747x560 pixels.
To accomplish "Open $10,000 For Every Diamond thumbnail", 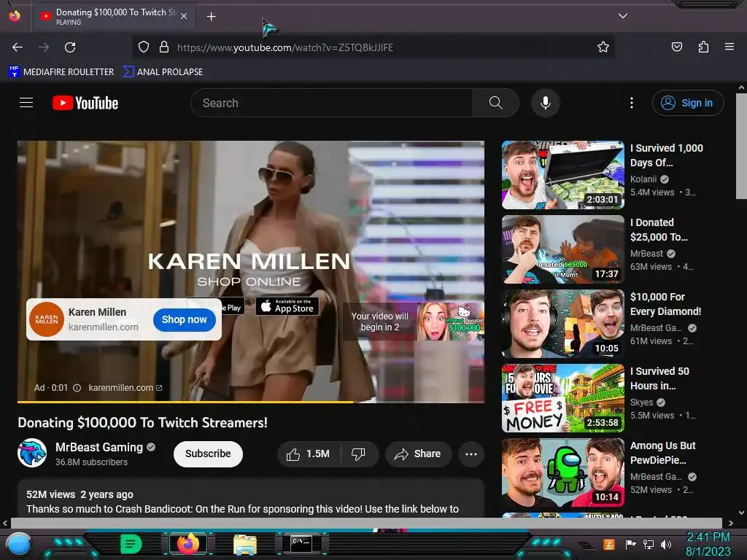I will pos(563,323).
